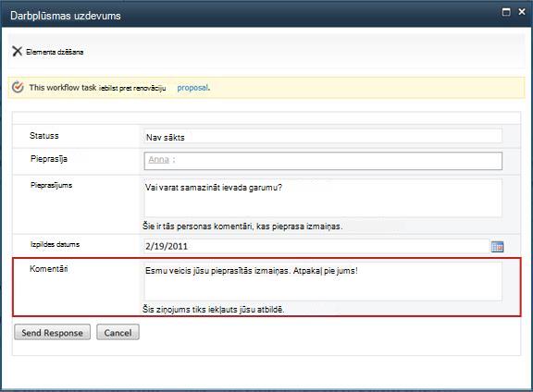Click the Izpildes datums label
The image size is (533, 392).
pyautogui.click(x=55, y=244)
